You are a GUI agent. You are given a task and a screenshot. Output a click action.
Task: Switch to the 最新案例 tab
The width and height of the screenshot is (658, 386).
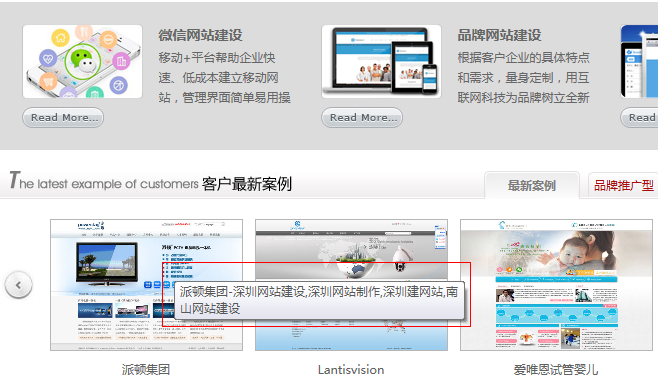click(532, 185)
